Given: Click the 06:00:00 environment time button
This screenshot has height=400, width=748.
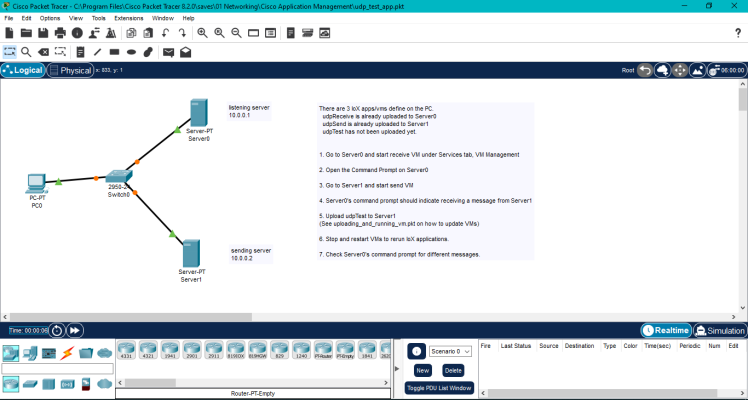Looking at the screenshot, I should [x=726, y=70].
